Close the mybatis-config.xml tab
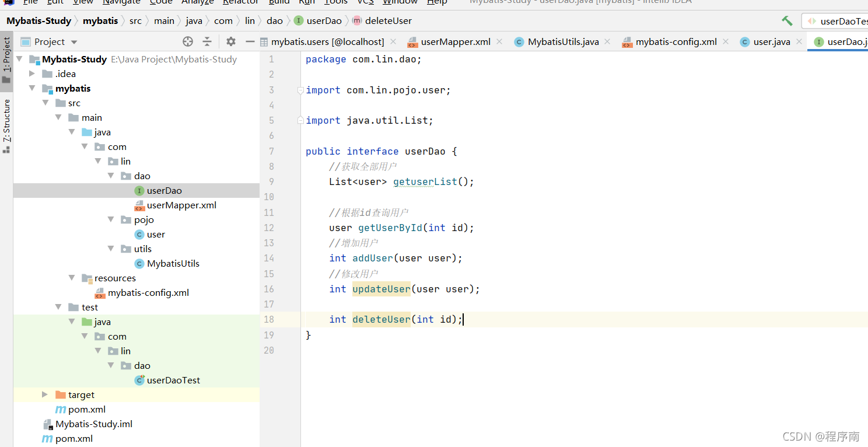Viewport: 868px width, 447px height. 726,41
